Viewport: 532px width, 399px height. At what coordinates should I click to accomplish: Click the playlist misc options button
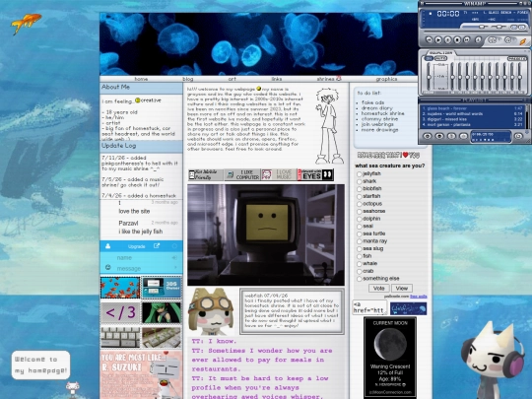[463, 136]
